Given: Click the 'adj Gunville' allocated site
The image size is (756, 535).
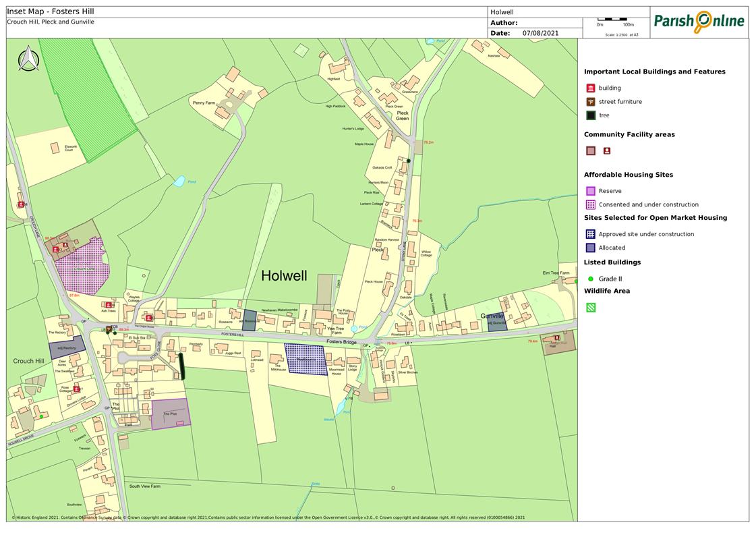Looking at the screenshot, I should (x=497, y=322).
